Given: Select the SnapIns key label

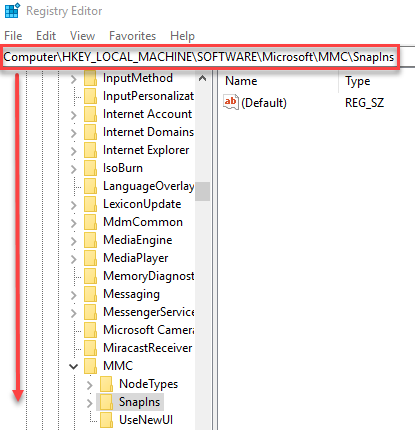Looking at the screenshot, I should pos(139,402).
